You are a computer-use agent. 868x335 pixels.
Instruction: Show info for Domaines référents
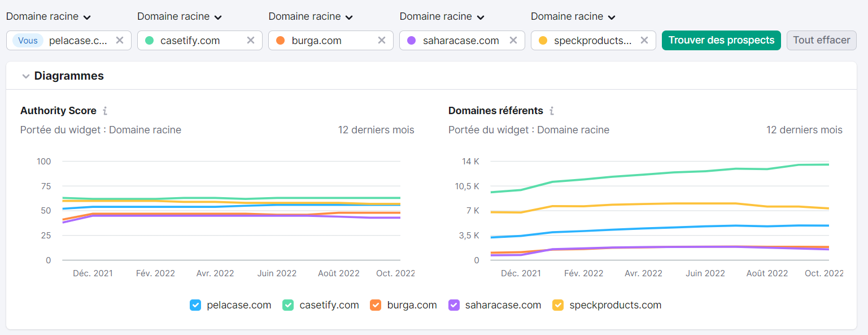tap(552, 111)
